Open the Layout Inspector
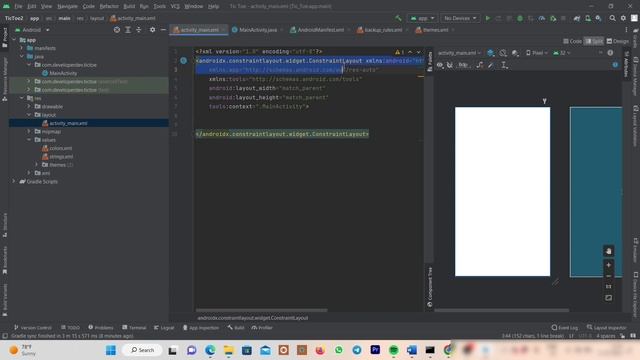Viewport: 640px width, 360px height. click(x=607, y=328)
